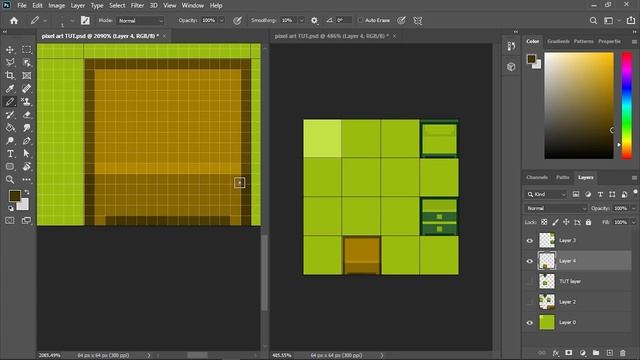Image resolution: width=640 pixels, height=360 pixels.
Task: Select the Move tool
Action: click(10, 50)
